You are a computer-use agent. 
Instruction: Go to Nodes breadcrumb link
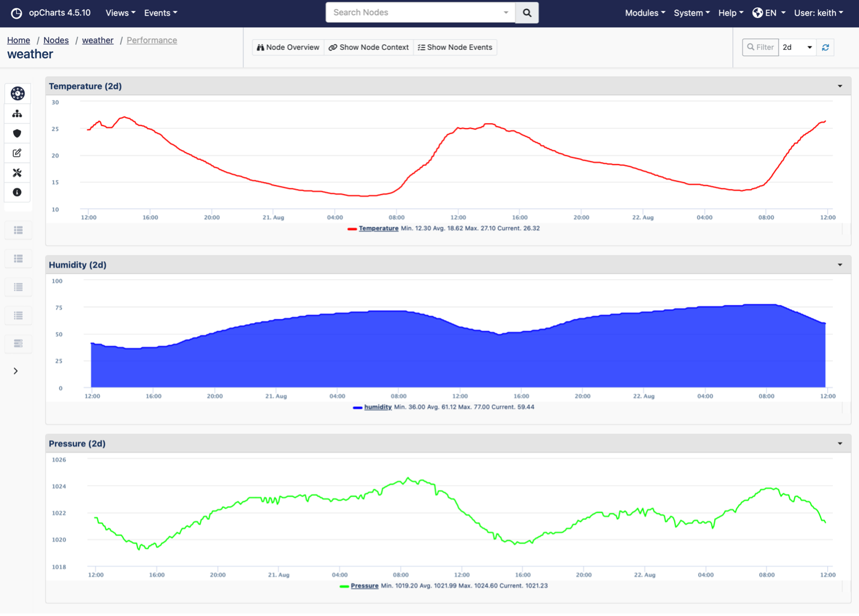(56, 40)
